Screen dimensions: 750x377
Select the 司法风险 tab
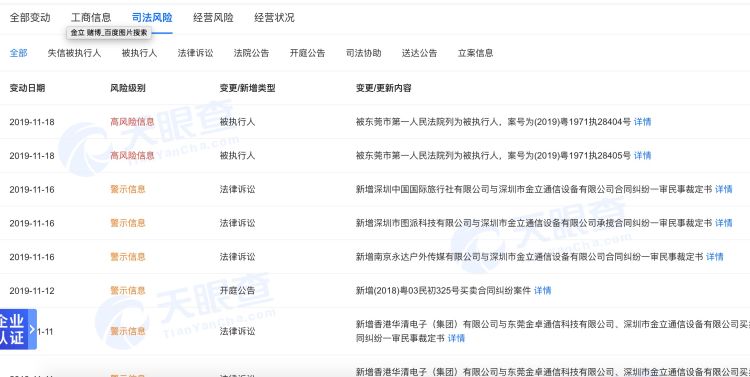coord(152,18)
